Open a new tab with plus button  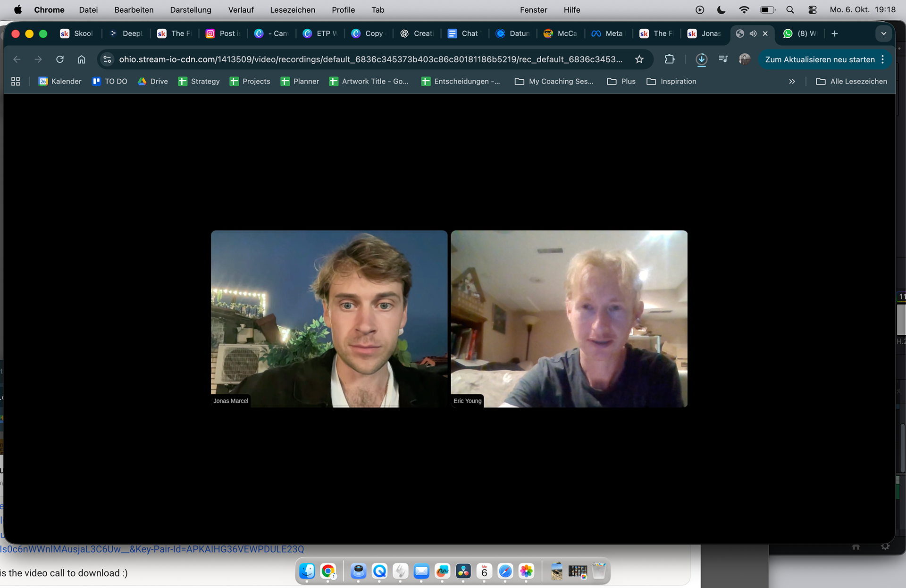coord(835,33)
